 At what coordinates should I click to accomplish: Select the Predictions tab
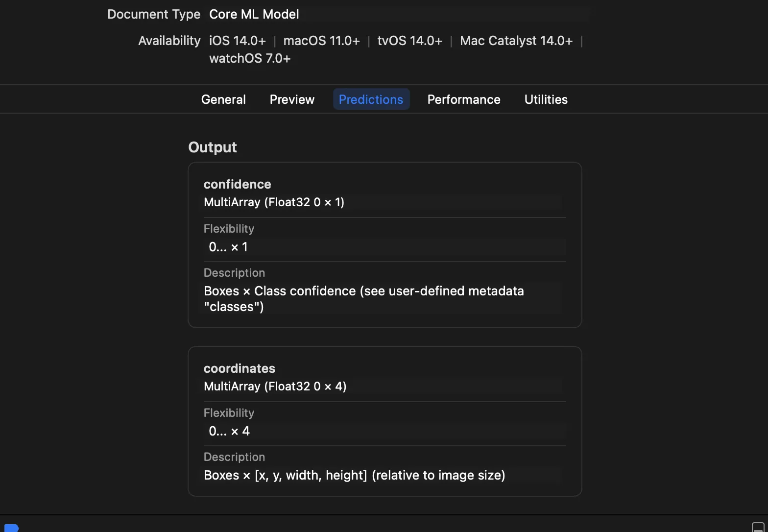[371, 99]
